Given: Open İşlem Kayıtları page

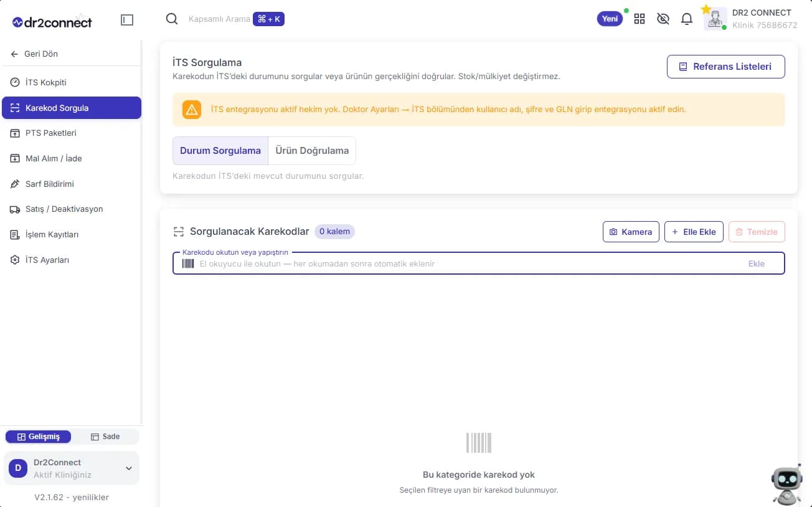Looking at the screenshot, I should click(x=72, y=234).
